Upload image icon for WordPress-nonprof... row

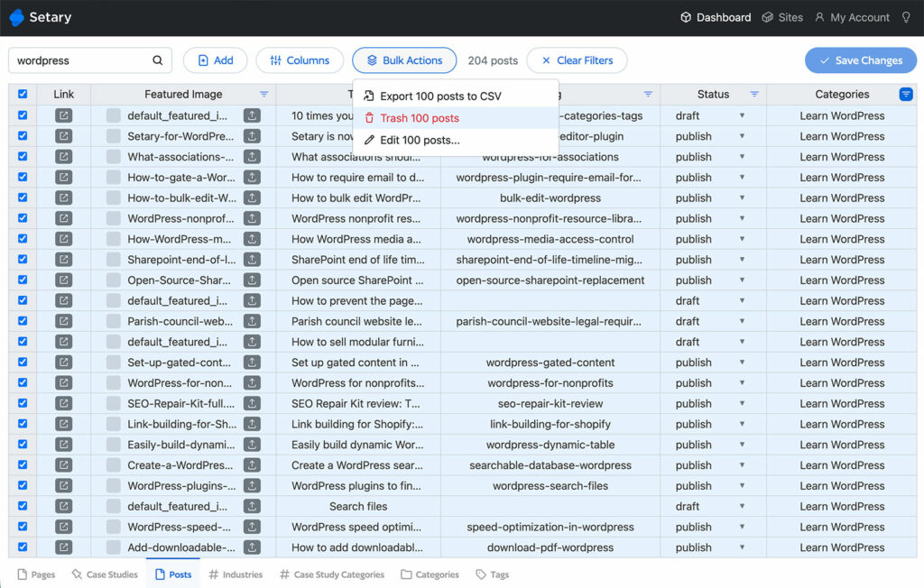[x=252, y=218]
